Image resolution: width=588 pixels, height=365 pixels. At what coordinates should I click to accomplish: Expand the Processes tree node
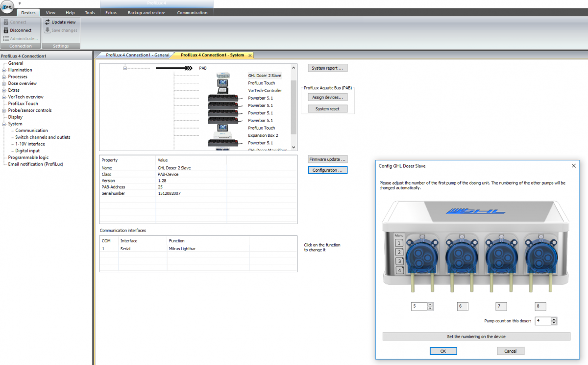[x=4, y=77]
